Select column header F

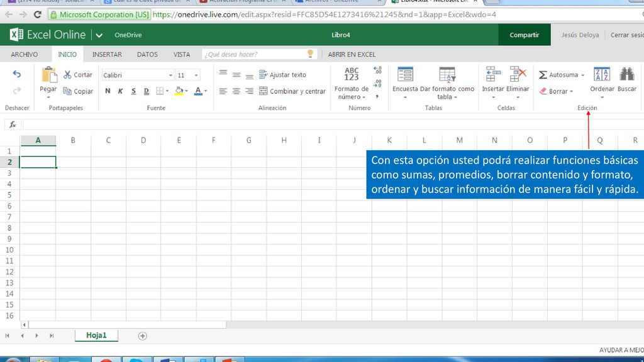[x=214, y=140]
